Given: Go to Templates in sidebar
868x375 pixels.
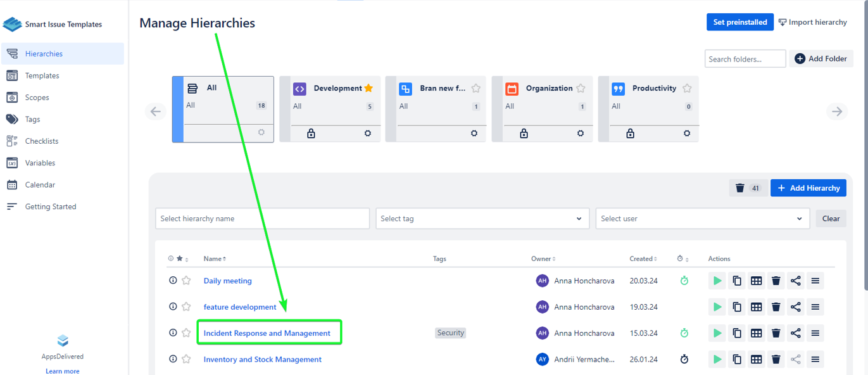Looking at the screenshot, I should pos(42,75).
